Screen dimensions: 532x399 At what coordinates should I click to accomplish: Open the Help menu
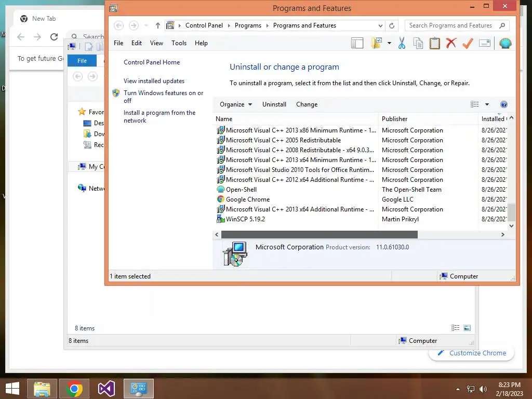pos(201,43)
